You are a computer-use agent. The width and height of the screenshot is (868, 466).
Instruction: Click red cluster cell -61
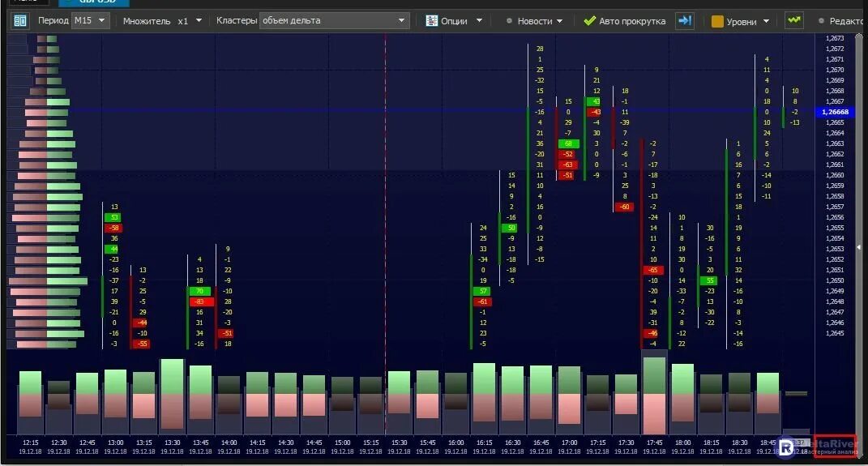tap(483, 301)
